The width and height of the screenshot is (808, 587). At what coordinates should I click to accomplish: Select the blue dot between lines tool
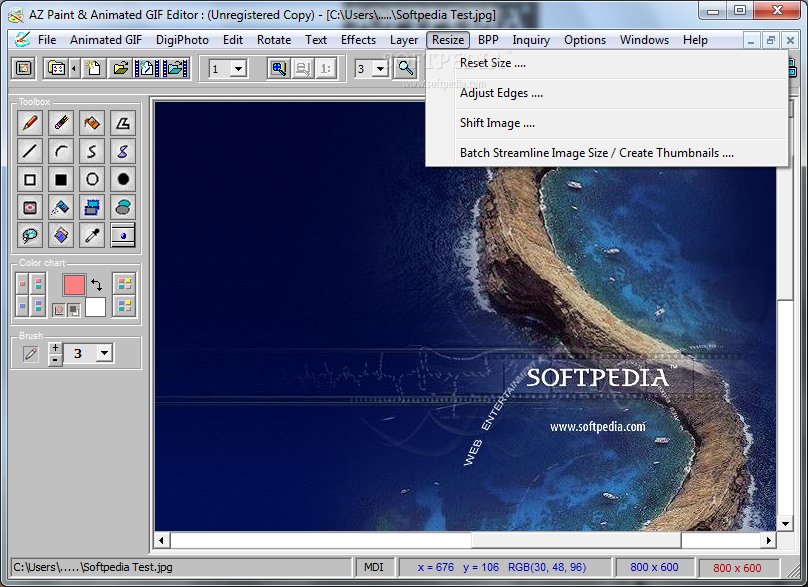[x=123, y=236]
